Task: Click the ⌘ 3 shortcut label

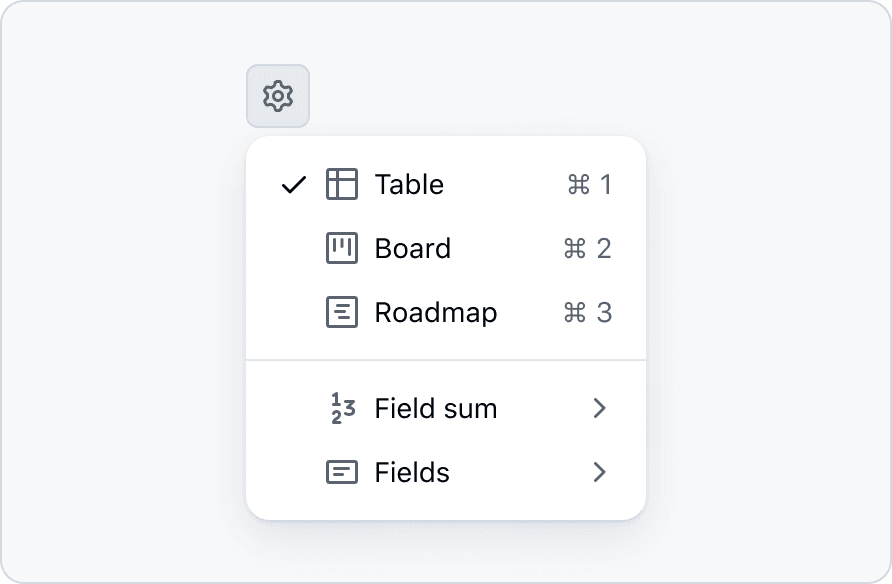Action: [x=587, y=312]
